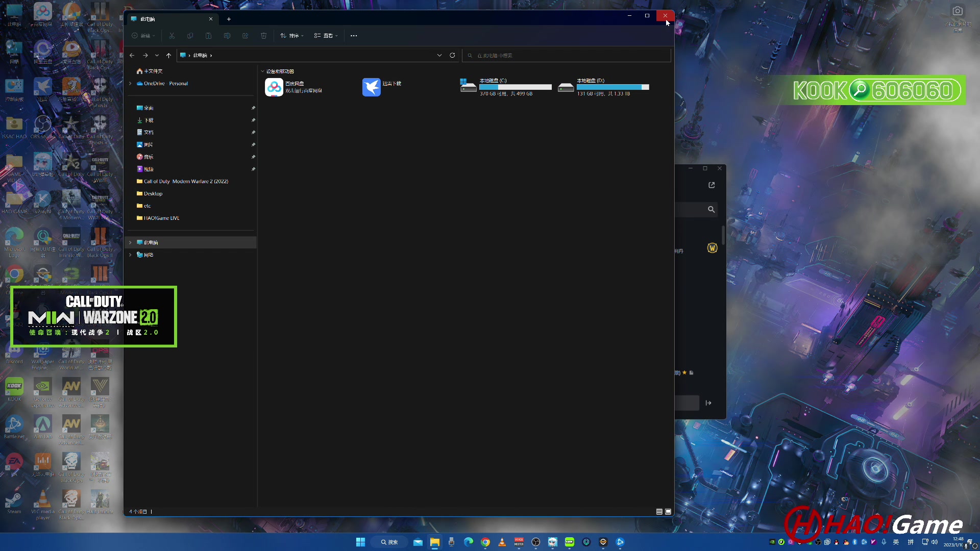Viewport: 980px width, 551px height.
Task: Open Microsoft Edge from the taskbar
Action: [x=469, y=542]
